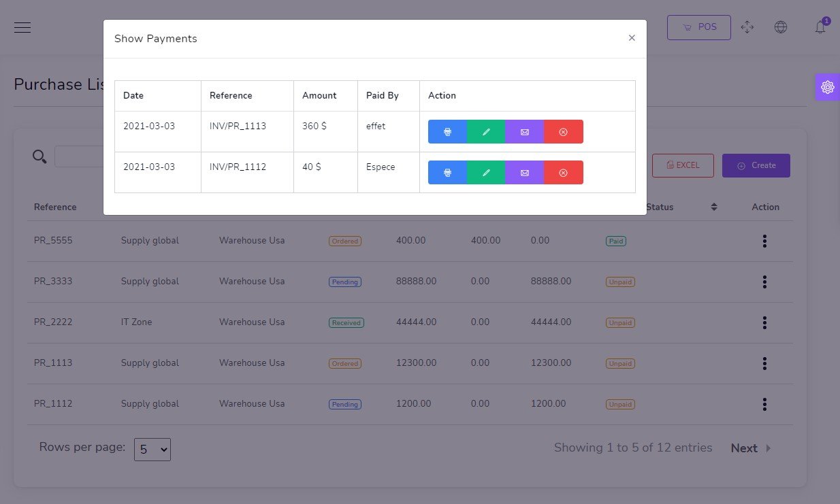The image size is (840, 504).
Task: Delete the INV/PR_1112 payment
Action: coord(563,173)
